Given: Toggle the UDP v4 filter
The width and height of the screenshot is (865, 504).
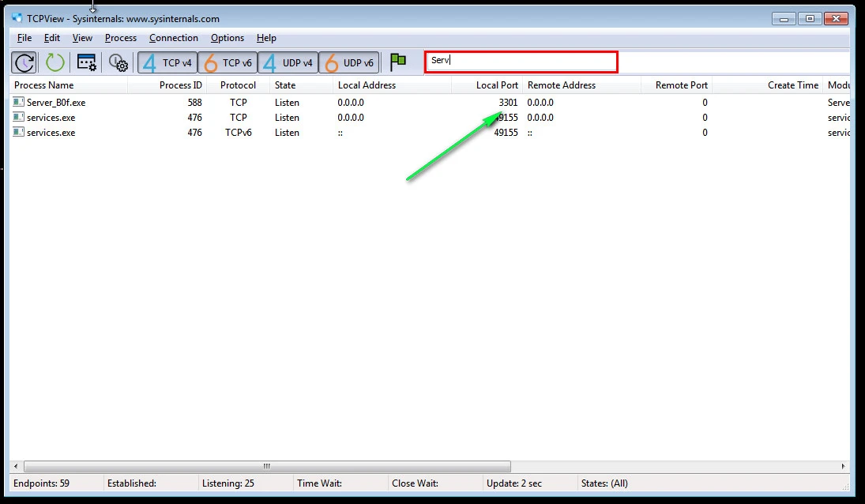Looking at the screenshot, I should point(288,63).
